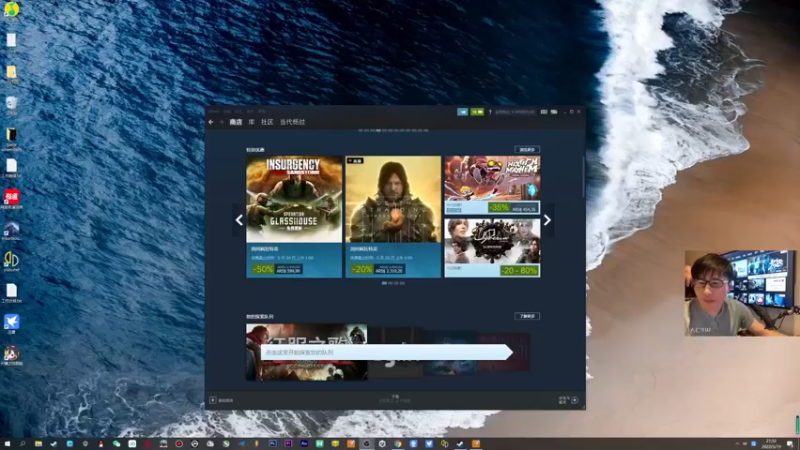Click the Steam store page vertical scrollbar

pyautogui.click(x=584, y=177)
